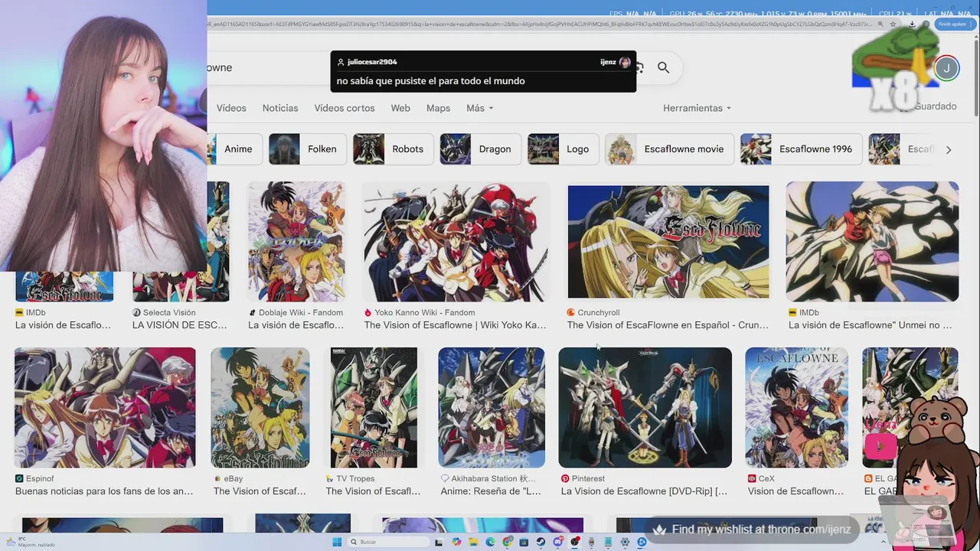Viewport: 980px width, 551px height.
Task: Expand the Más dropdown
Action: tap(480, 108)
